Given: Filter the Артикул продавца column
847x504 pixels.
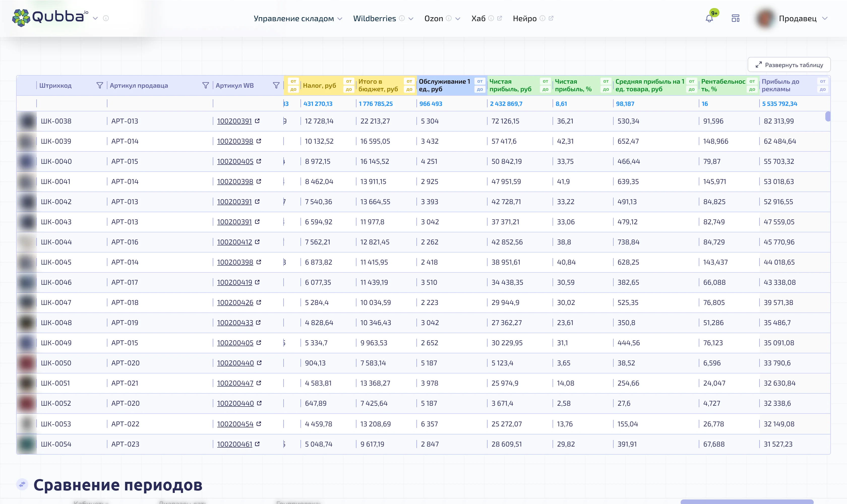Looking at the screenshot, I should click(205, 85).
